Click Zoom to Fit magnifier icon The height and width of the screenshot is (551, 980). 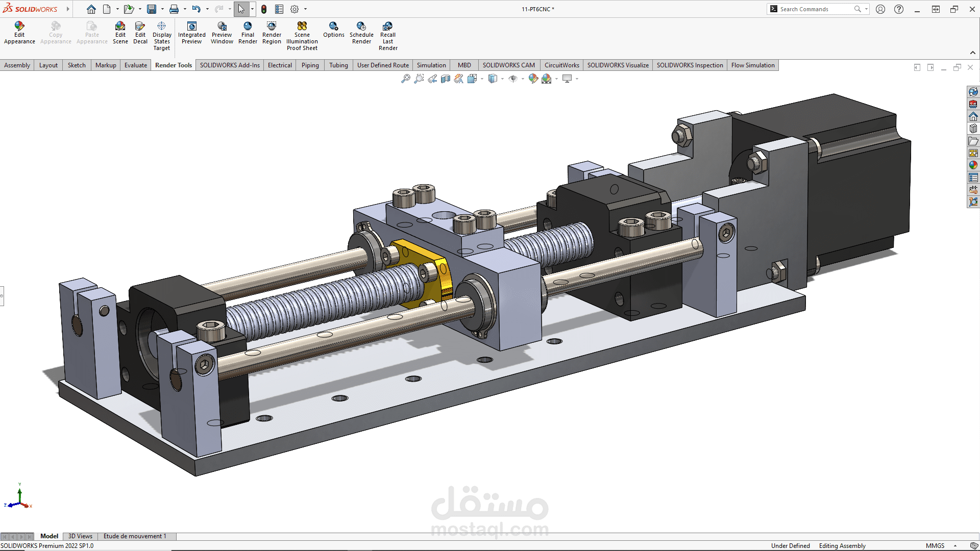click(x=406, y=79)
